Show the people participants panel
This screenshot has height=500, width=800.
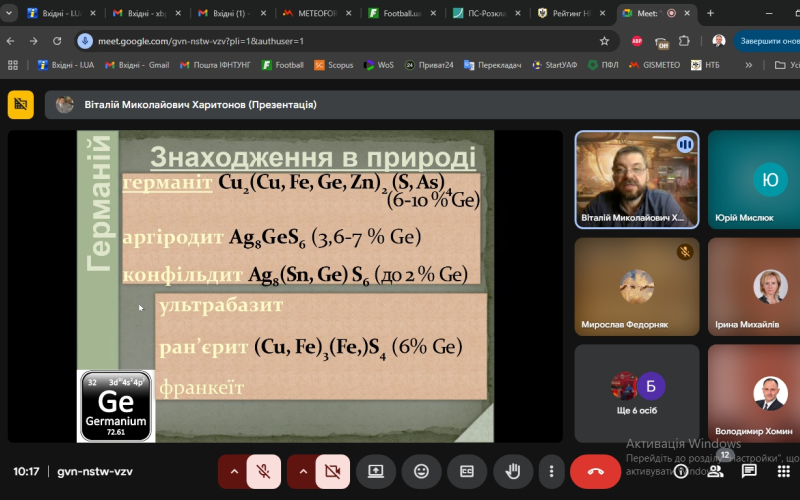click(x=715, y=471)
